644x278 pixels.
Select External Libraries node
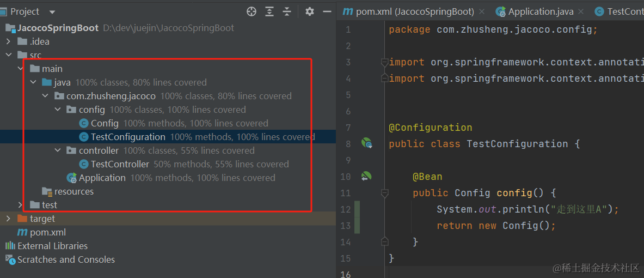[x=53, y=246]
